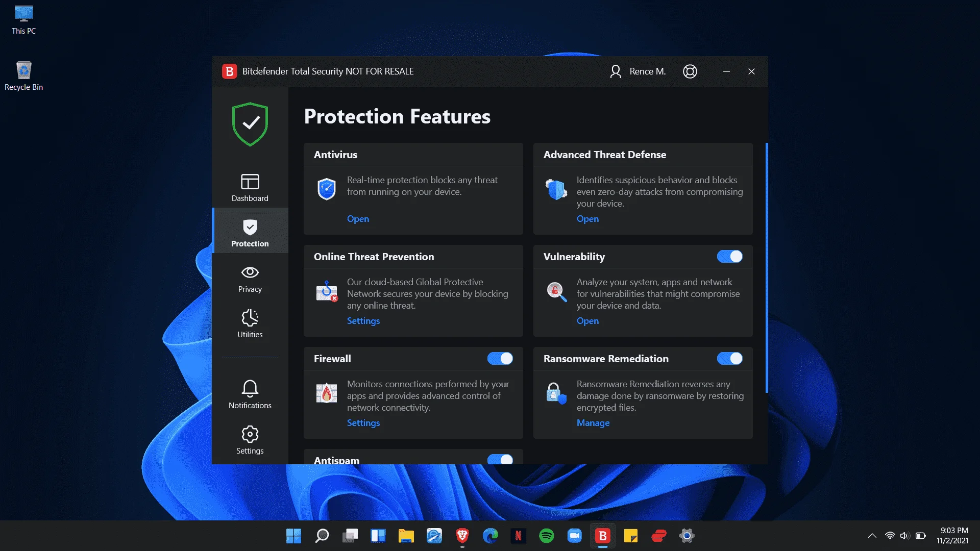Click the Antivirus card title
This screenshot has width=980, height=551.
(335, 155)
